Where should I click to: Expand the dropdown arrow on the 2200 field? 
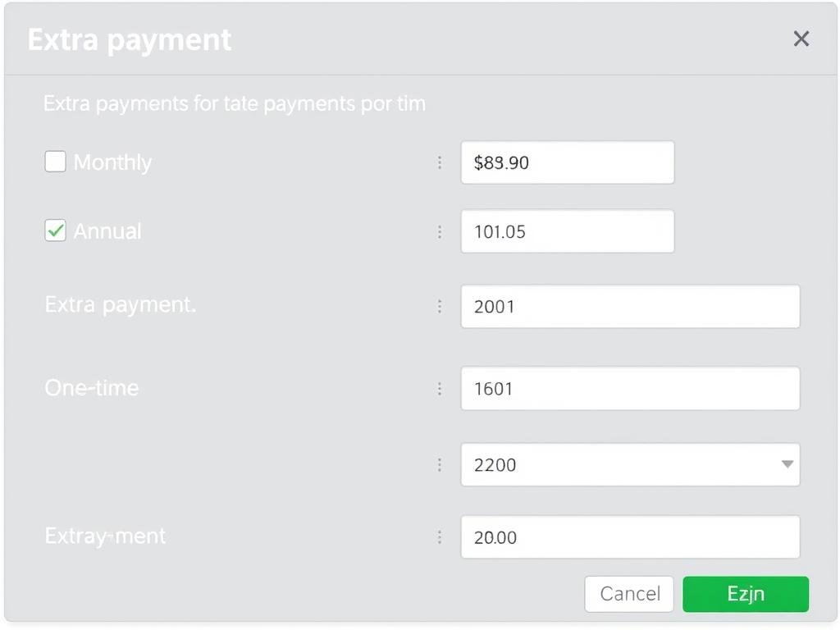[x=786, y=464]
